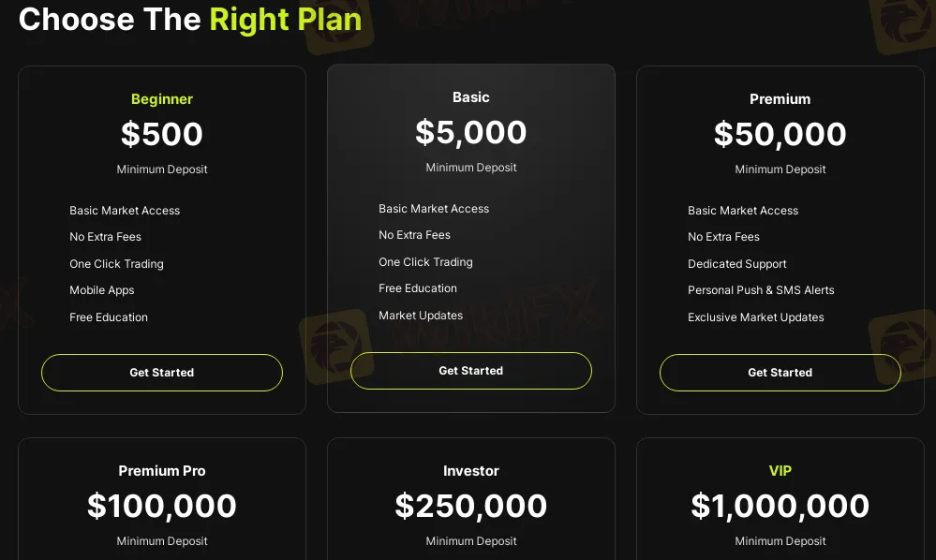Click the $5,000 price on Basic card
Screen dimensions: 936x560
pos(471,132)
